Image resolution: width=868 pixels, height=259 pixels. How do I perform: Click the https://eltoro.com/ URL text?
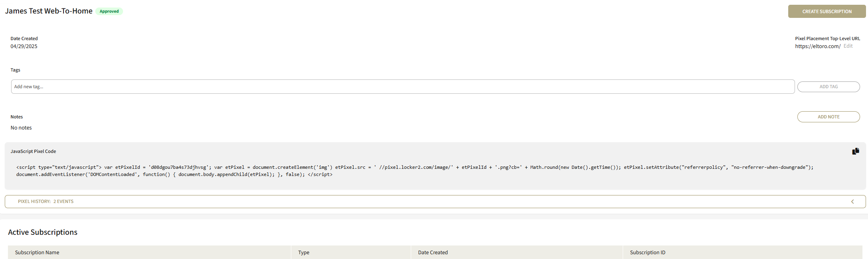818,46
